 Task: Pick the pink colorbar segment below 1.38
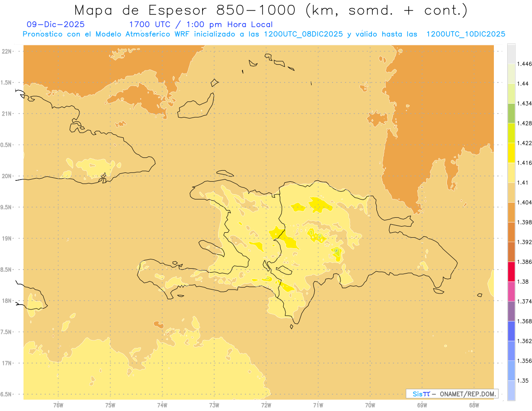[x=511, y=291]
